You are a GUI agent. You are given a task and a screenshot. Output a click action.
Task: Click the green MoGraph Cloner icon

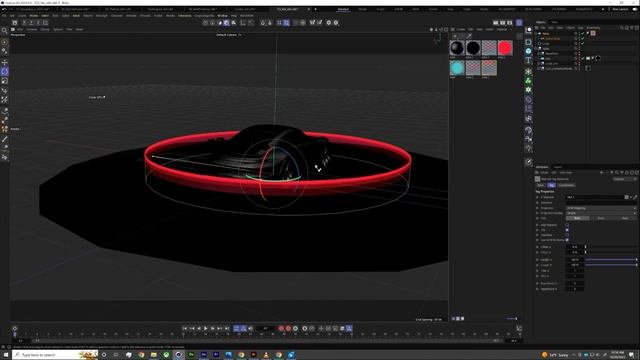click(x=528, y=80)
